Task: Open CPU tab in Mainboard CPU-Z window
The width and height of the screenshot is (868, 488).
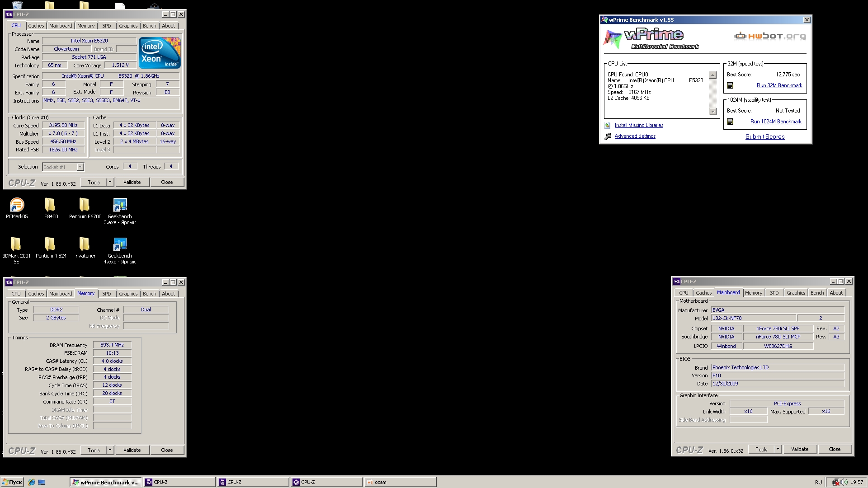Action: (684, 293)
